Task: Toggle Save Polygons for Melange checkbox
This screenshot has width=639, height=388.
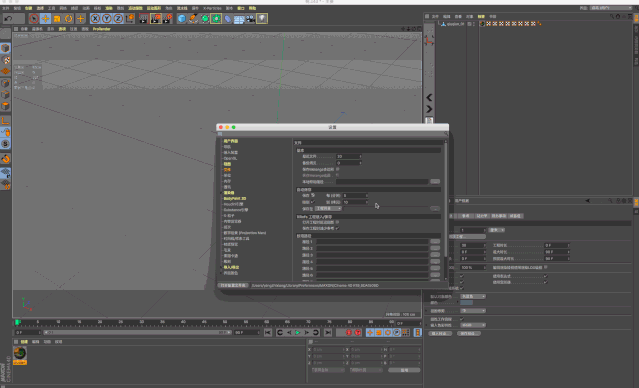Action: (x=337, y=169)
